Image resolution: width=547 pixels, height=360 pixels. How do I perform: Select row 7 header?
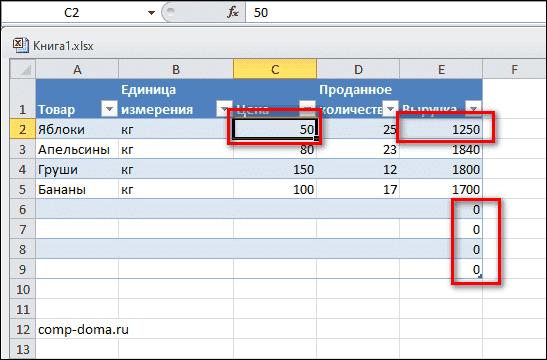pos(23,229)
